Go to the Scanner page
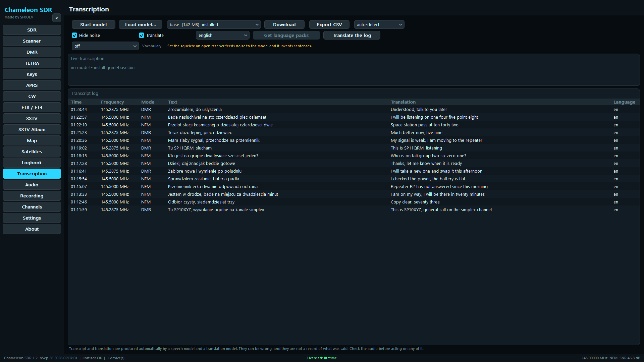The width and height of the screenshot is (644, 362). (x=32, y=41)
